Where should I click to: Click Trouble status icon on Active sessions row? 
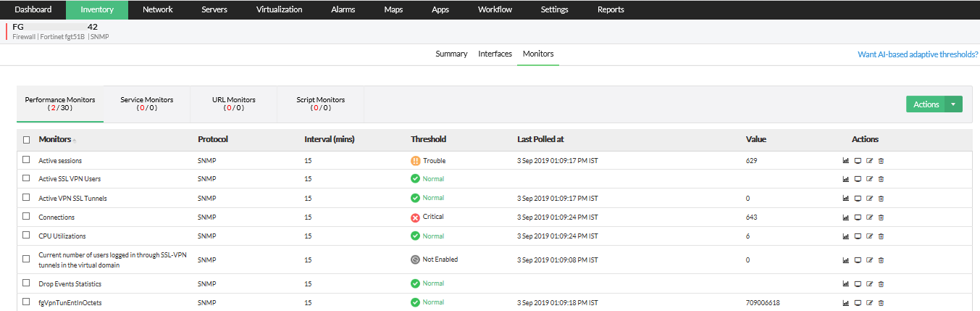pyautogui.click(x=415, y=161)
